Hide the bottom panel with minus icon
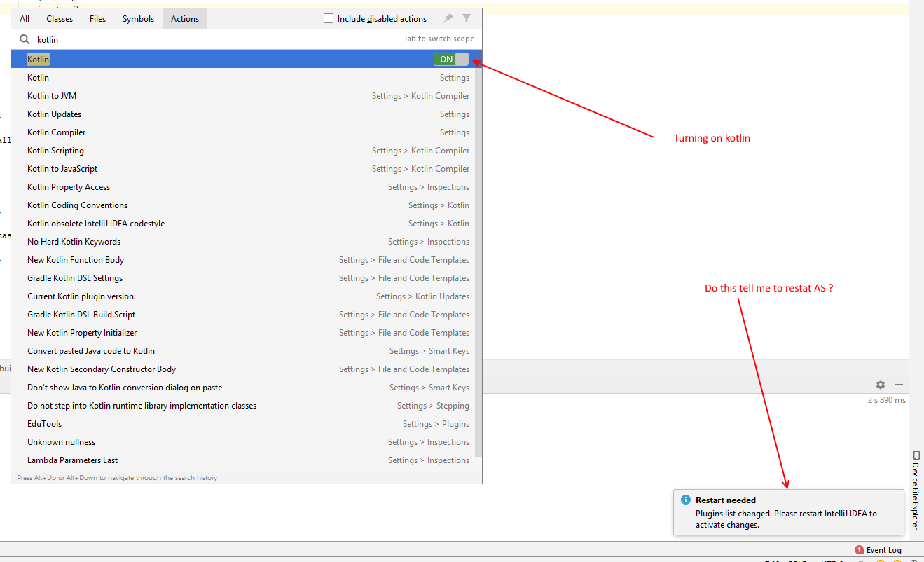The image size is (924, 562). 899,385
